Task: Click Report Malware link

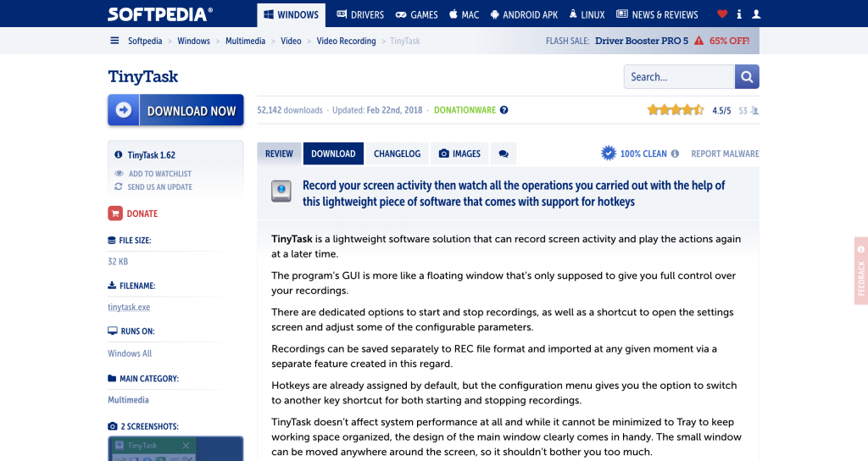Action: (x=726, y=154)
